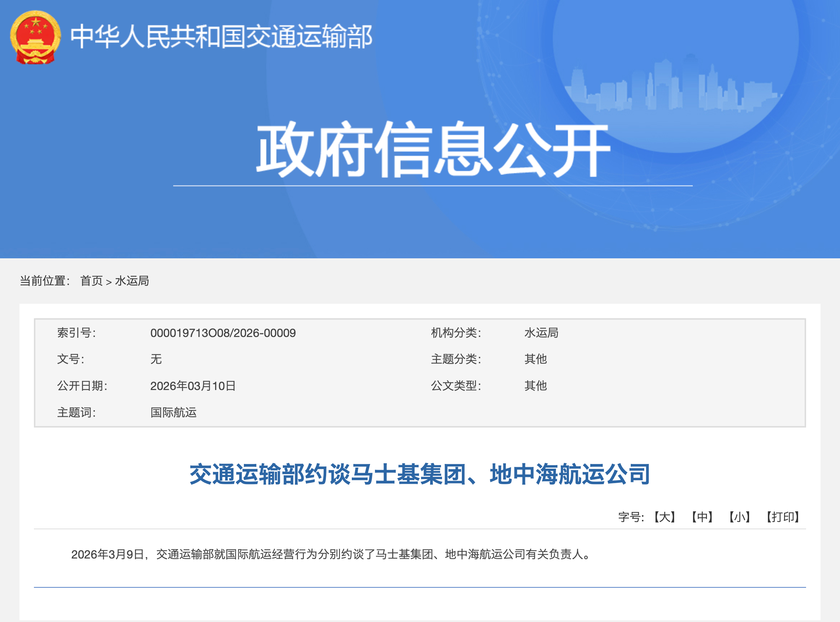Click the national emblem logo
This screenshot has height=622, width=840.
[x=35, y=37]
